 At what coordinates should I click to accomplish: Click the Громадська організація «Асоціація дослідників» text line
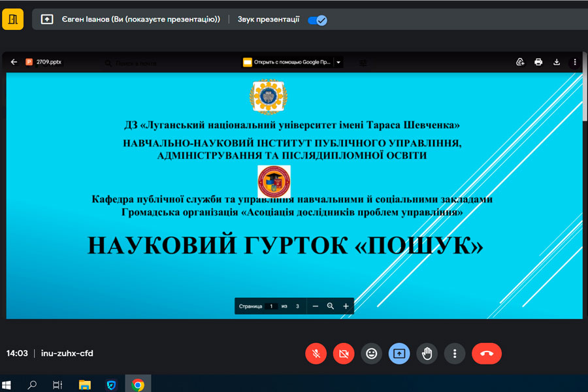[x=292, y=212]
